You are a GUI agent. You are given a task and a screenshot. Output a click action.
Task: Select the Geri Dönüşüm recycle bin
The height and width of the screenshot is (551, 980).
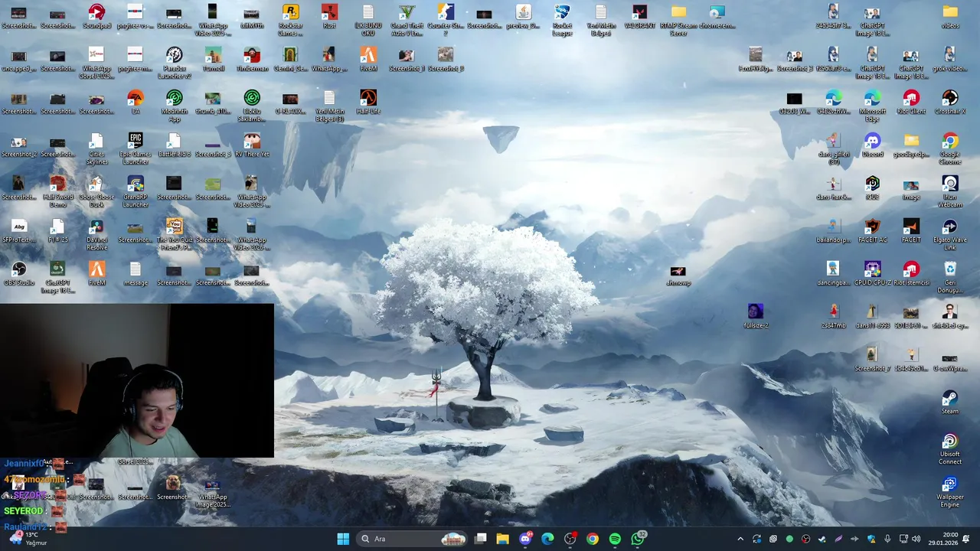pos(950,277)
